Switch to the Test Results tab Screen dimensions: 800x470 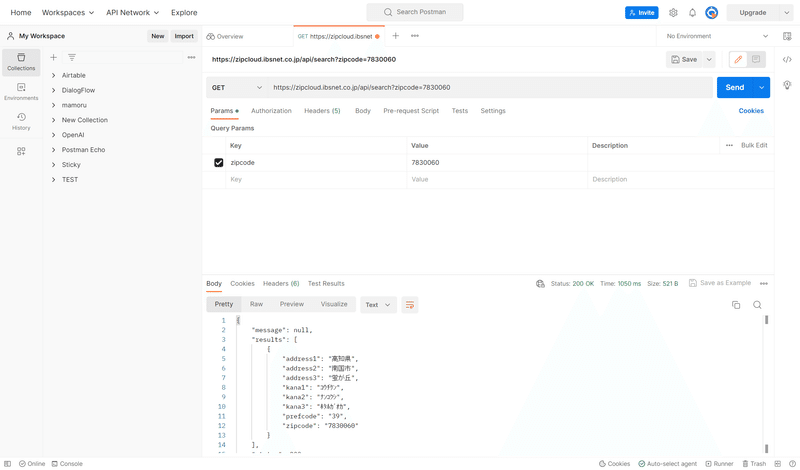326,284
